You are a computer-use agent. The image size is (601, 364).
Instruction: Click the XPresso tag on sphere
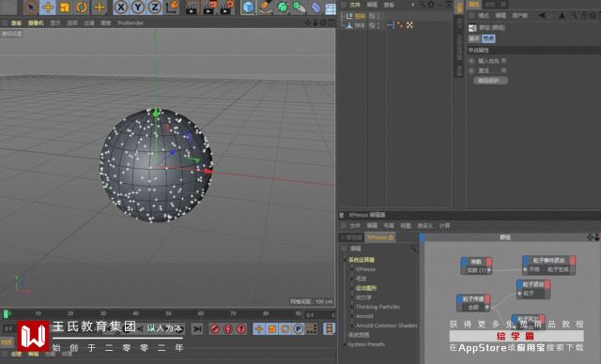point(391,25)
